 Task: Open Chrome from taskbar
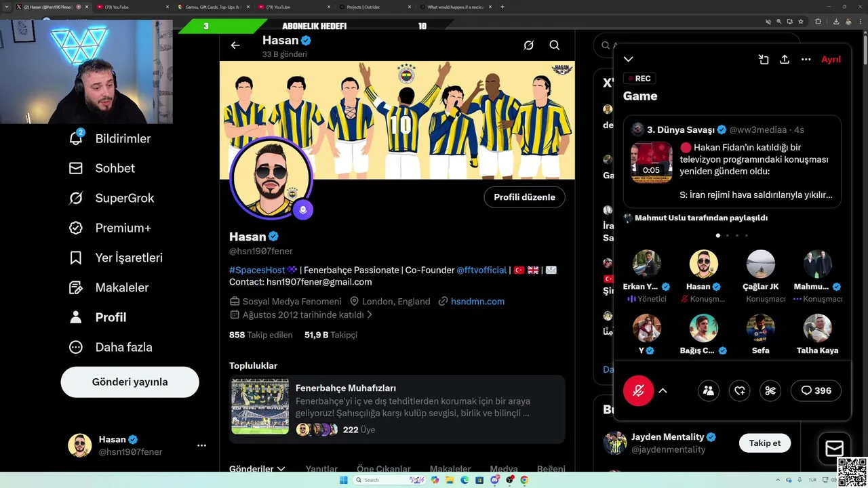point(524,480)
